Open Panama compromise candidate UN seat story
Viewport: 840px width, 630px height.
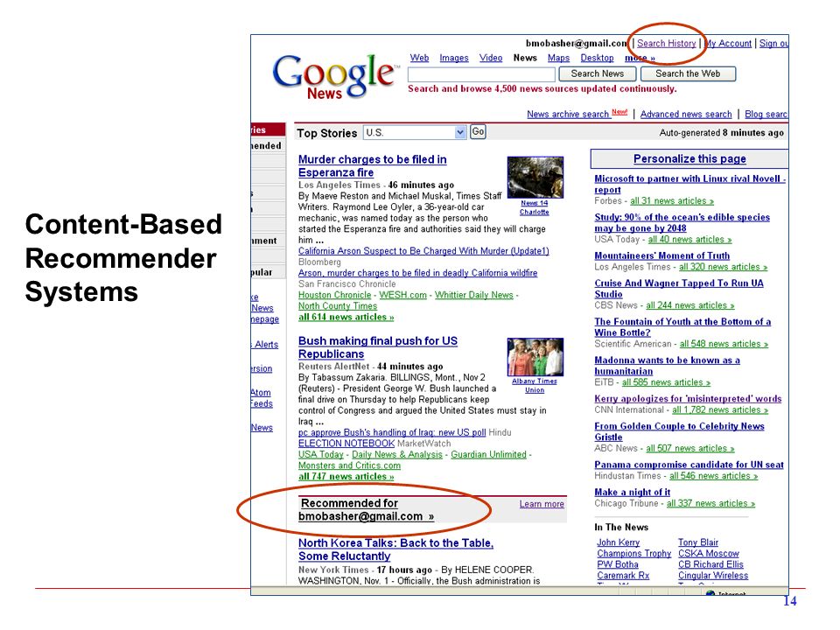click(x=689, y=465)
